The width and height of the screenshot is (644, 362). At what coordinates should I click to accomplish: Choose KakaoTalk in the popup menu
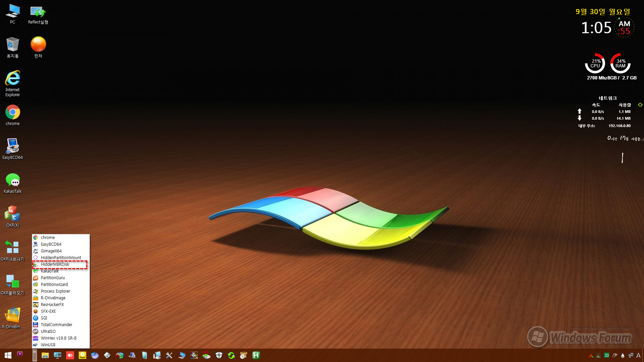pos(61,271)
